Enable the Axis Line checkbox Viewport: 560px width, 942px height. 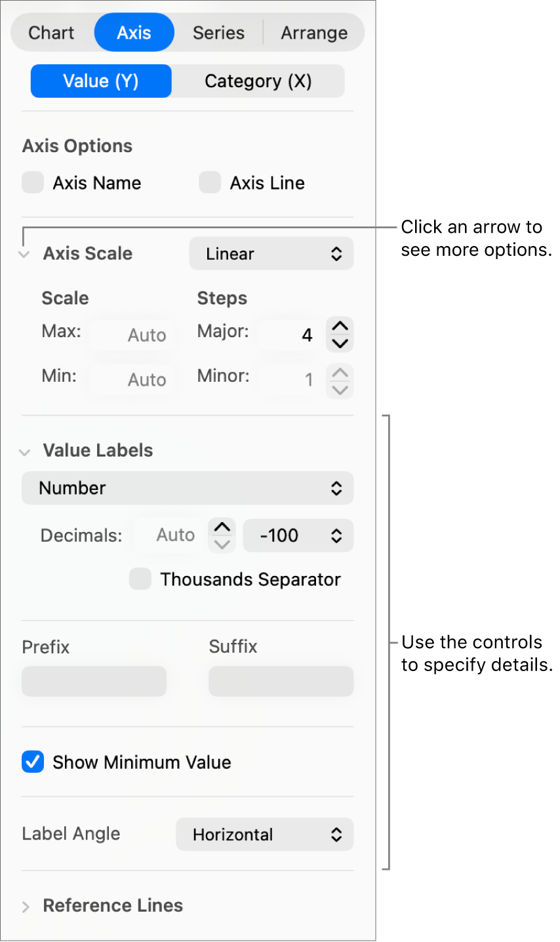click(209, 182)
